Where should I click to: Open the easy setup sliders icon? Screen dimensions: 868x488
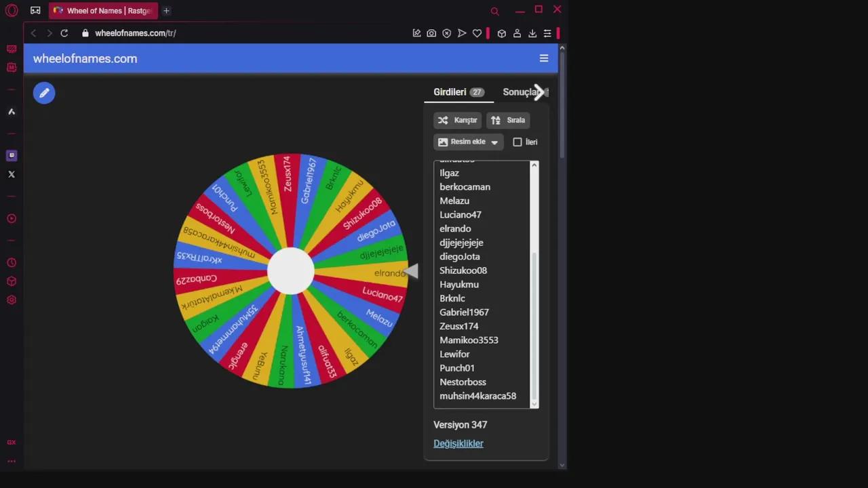pos(547,33)
